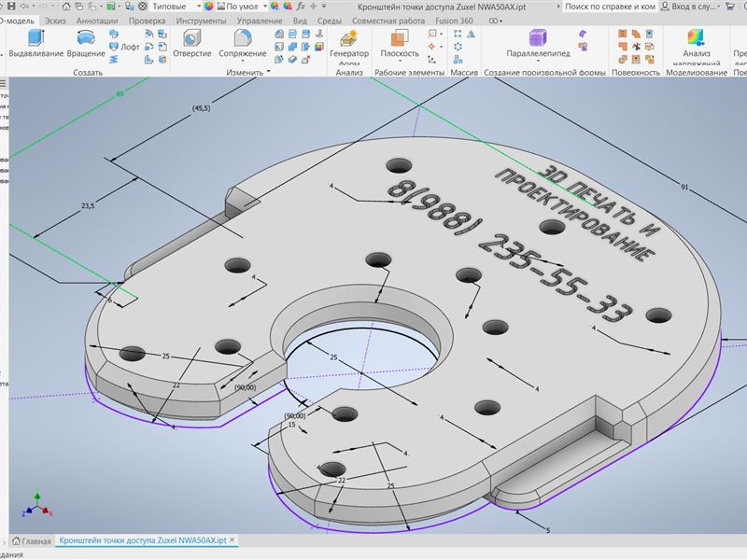
Task: Click the fx parameters icon
Action: click(300, 6)
